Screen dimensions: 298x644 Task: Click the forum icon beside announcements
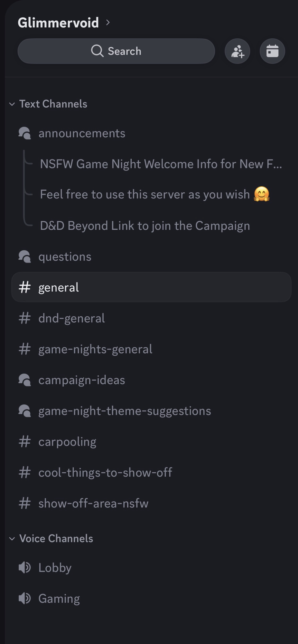[25, 133]
